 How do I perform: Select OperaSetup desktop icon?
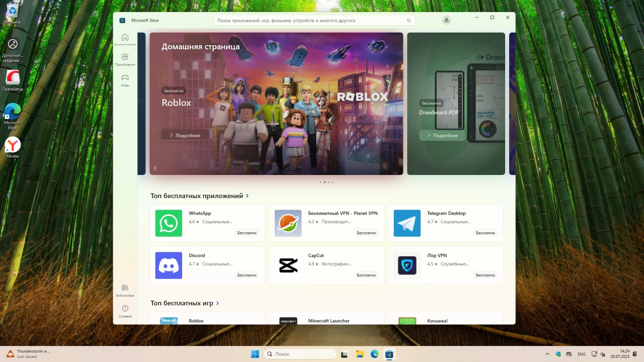pyautogui.click(x=13, y=81)
